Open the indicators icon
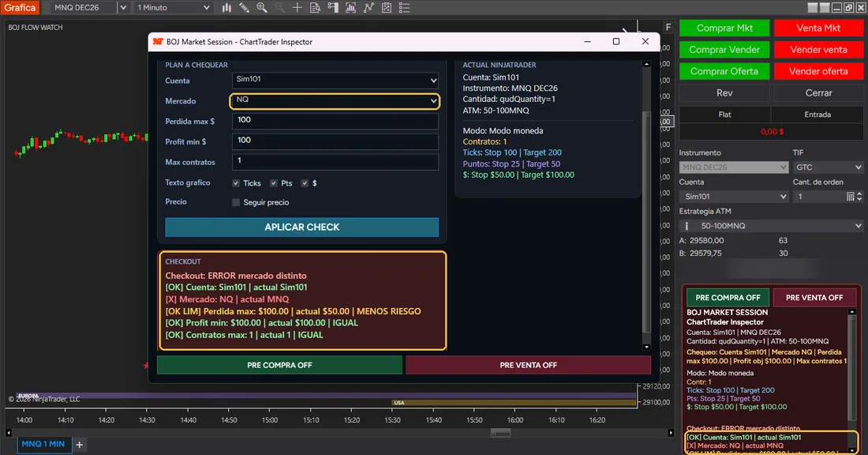This screenshot has height=455, width=868. [350, 8]
